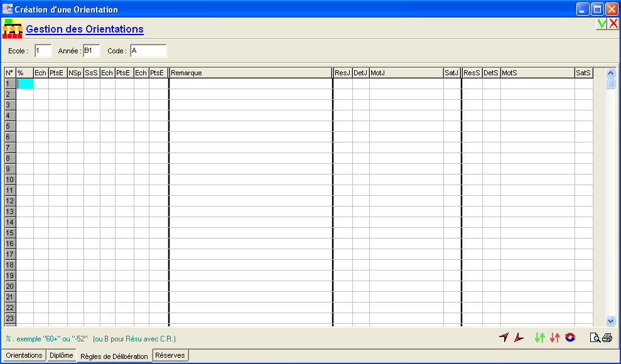Click the DetS column header
Screen dimensions: 621x364
492,73
